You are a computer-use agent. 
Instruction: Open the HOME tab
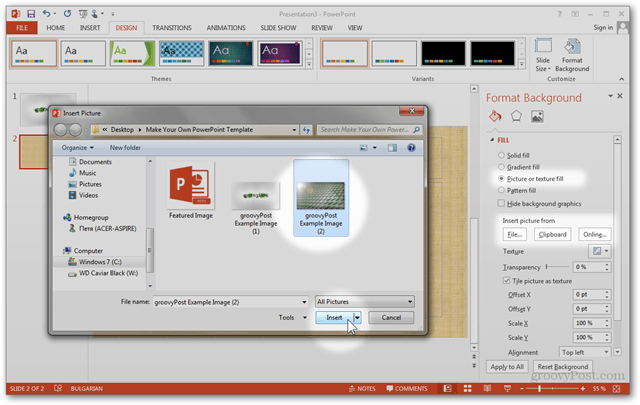click(56, 28)
